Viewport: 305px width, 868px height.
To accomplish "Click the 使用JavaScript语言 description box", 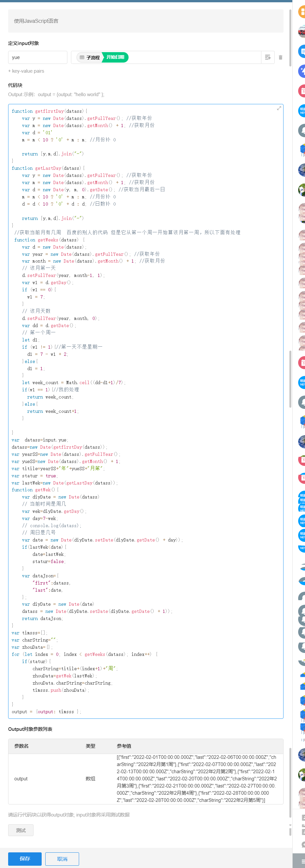I will [146, 21].
